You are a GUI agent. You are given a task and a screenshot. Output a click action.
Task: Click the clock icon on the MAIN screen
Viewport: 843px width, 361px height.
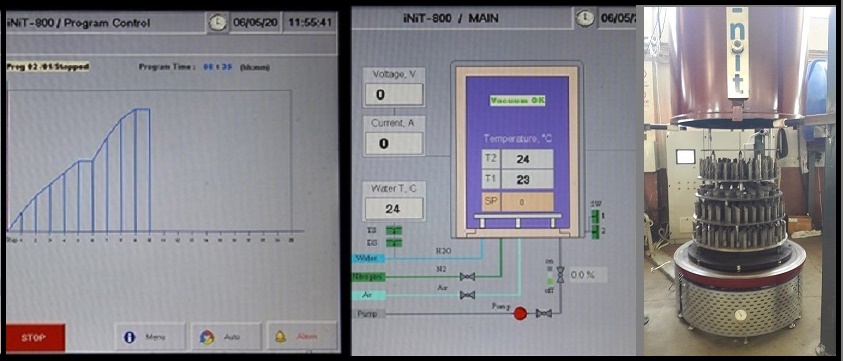[584, 18]
